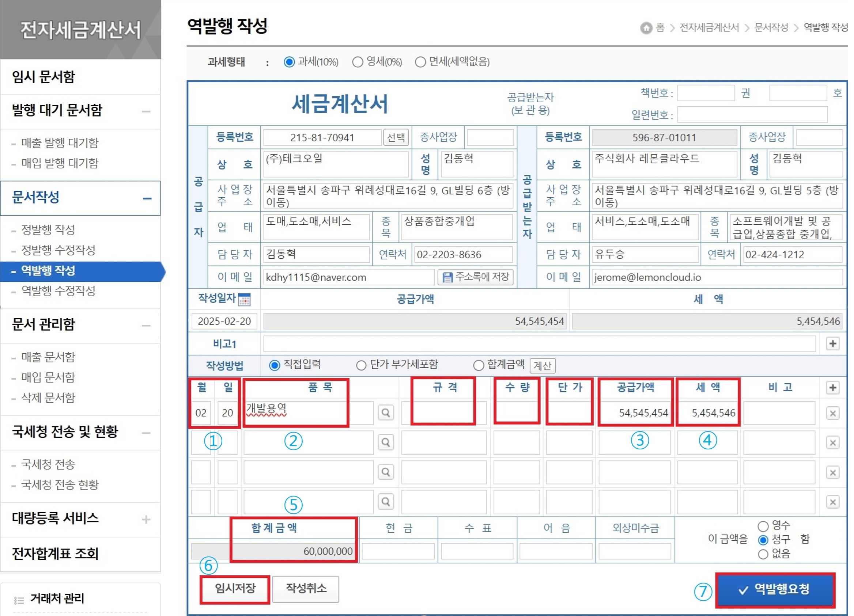Open 매출 발행 대기함
The image size is (854, 616).
pyautogui.click(x=60, y=143)
